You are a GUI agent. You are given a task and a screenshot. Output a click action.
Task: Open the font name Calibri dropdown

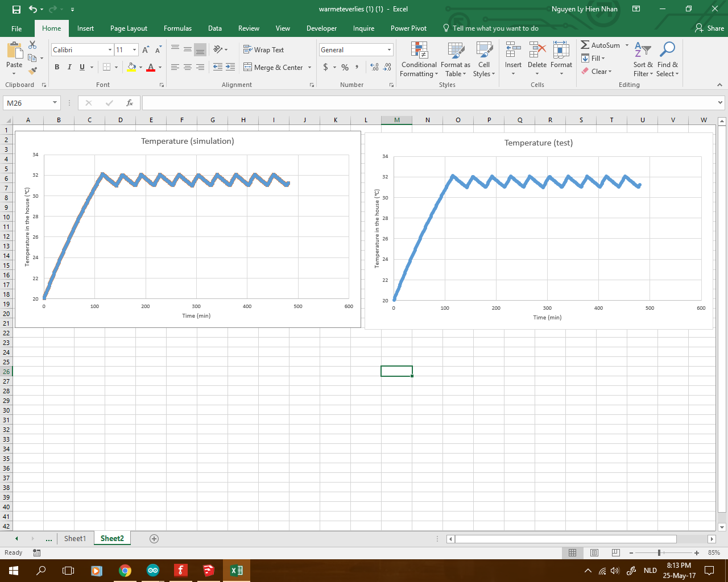(x=110, y=50)
